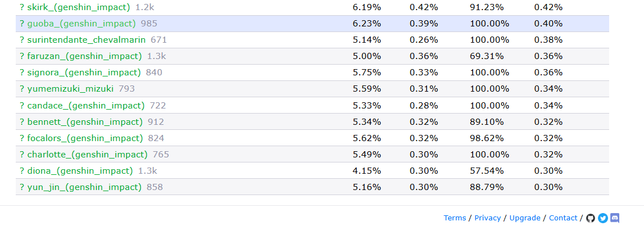Image resolution: width=644 pixels, height=226 pixels.
Task: Click the question mark before signora_(genshin_impact)
Action: 22,73
